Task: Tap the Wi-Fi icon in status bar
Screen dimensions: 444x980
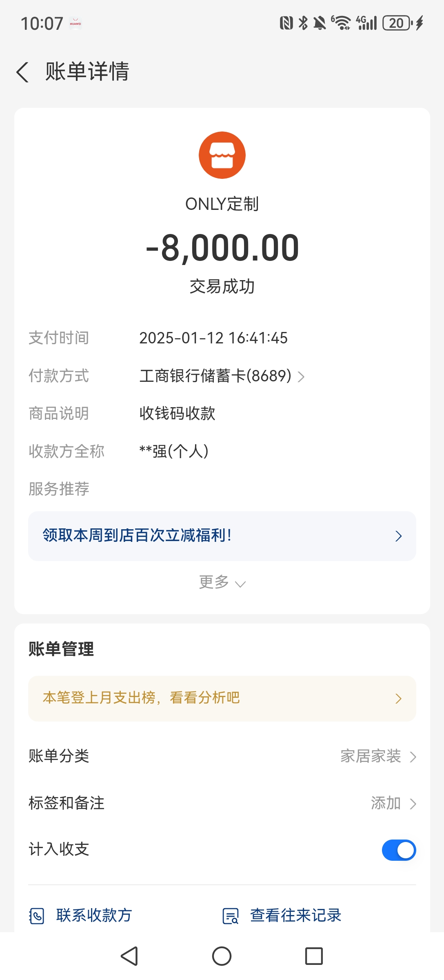Action: 341,23
